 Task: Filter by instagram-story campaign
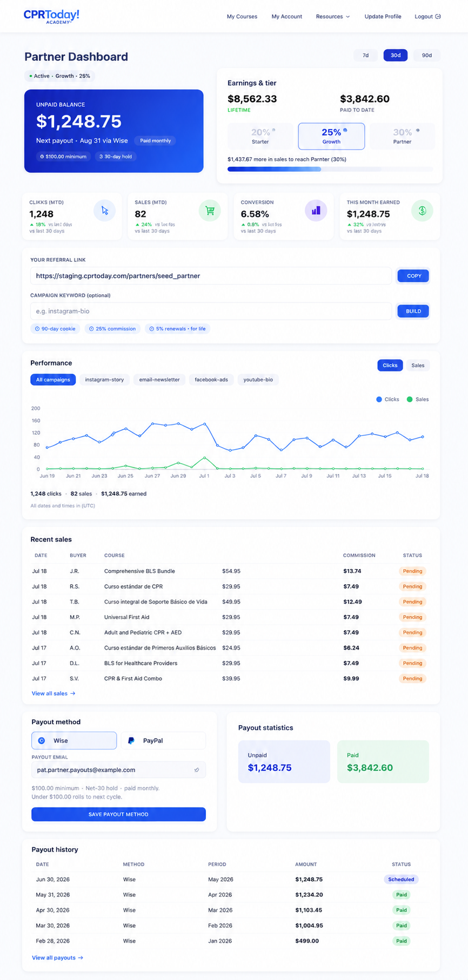(x=104, y=380)
